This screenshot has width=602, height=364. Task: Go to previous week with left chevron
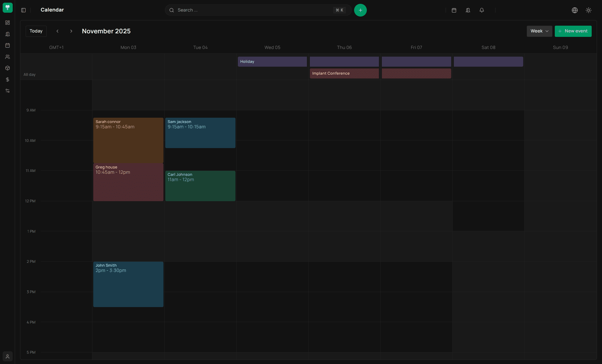pyautogui.click(x=58, y=31)
